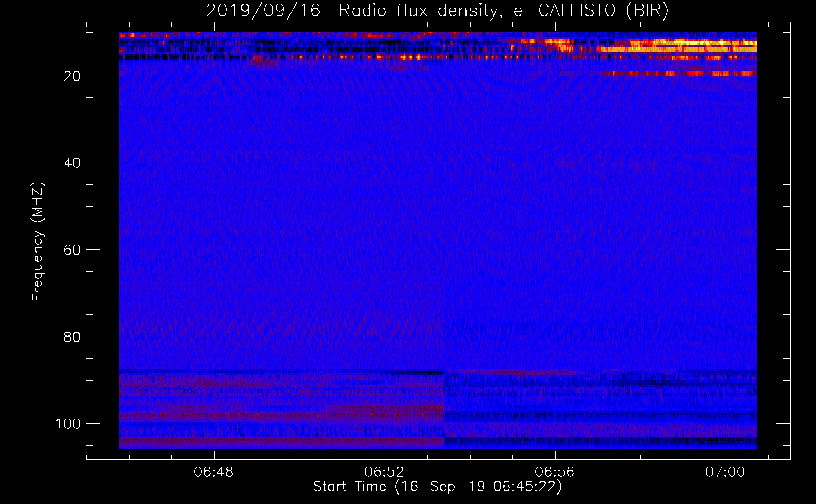Click the 07:00 time tick label
This screenshot has width=816, height=504.
tap(725, 472)
